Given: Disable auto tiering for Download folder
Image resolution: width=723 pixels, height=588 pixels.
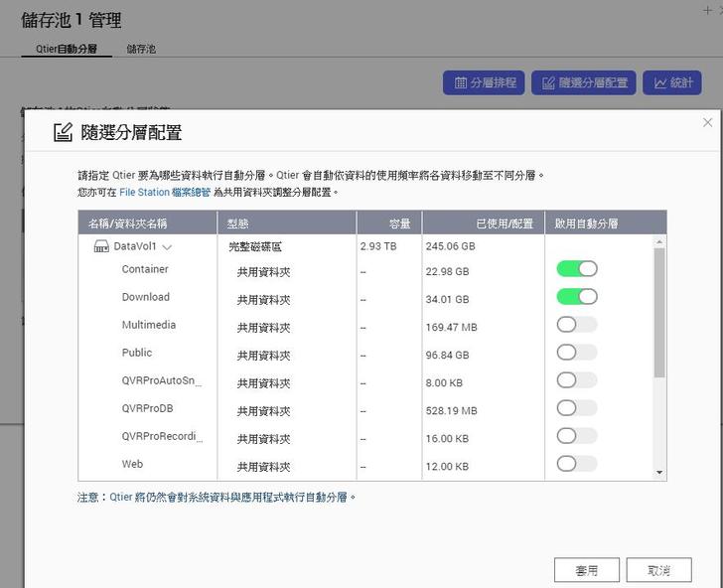Looking at the screenshot, I should click(577, 296).
